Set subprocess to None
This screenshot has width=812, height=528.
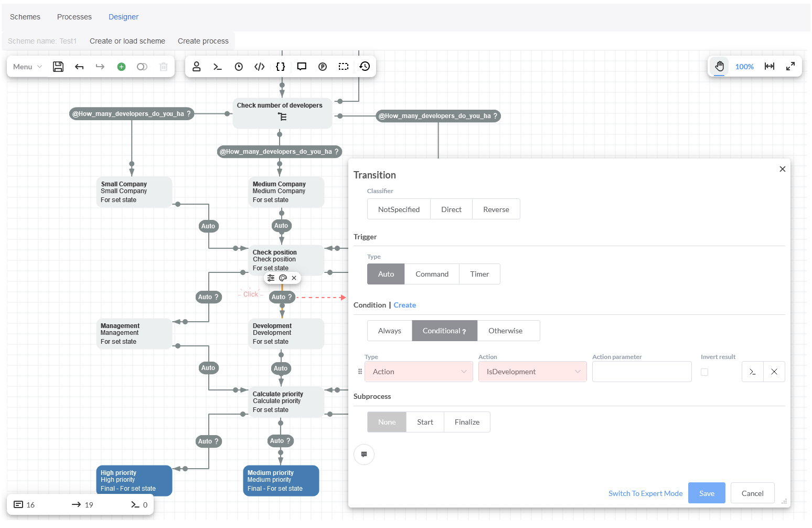[387, 422]
